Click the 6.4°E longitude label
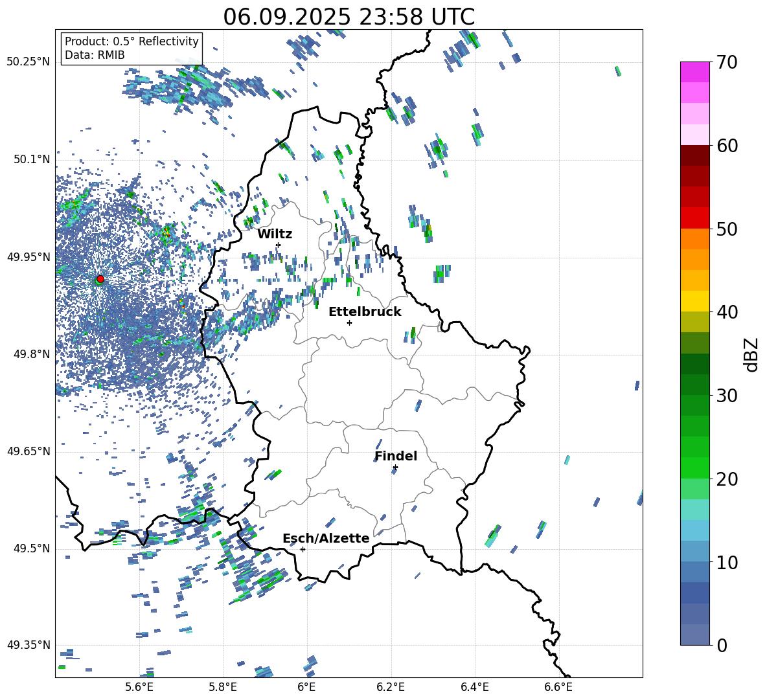767x700 pixels. click(474, 687)
